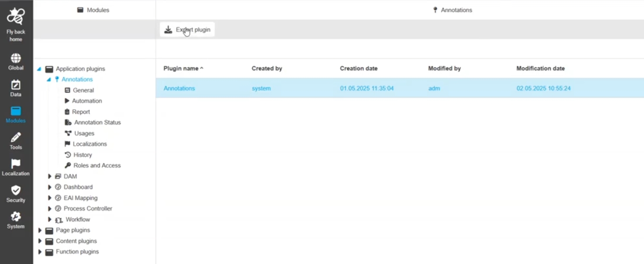Select the Automation tree item
The height and width of the screenshot is (264, 644).
click(x=87, y=100)
